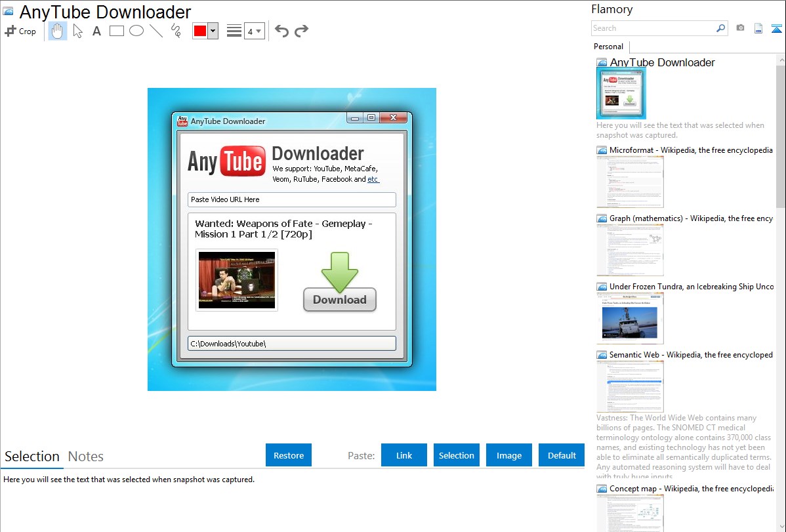Open Under Frozen Tundra ship thumbnail
Image resolution: width=786 pixels, height=532 pixels.
pos(630,318)
